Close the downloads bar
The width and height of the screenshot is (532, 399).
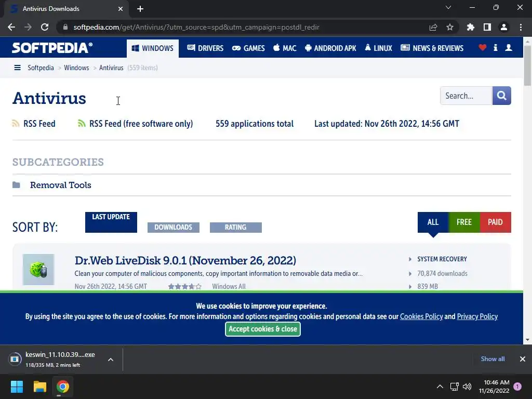(x=523, y=359)
